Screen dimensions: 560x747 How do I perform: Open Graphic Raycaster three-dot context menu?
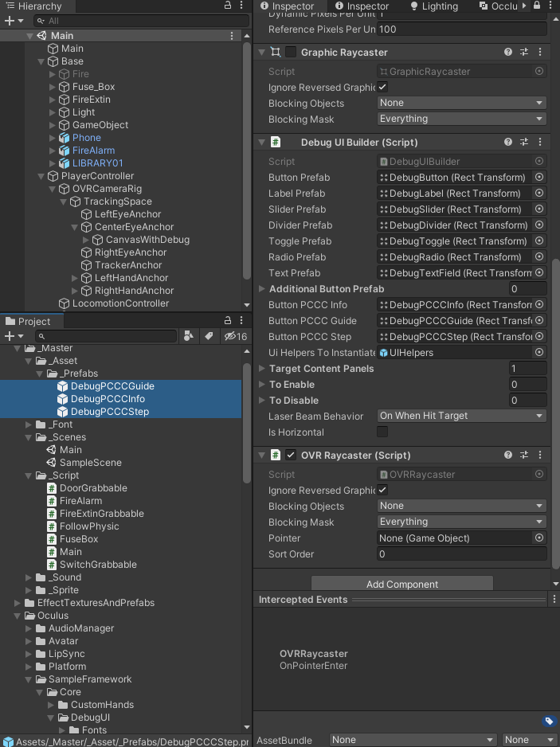[540, 52]
